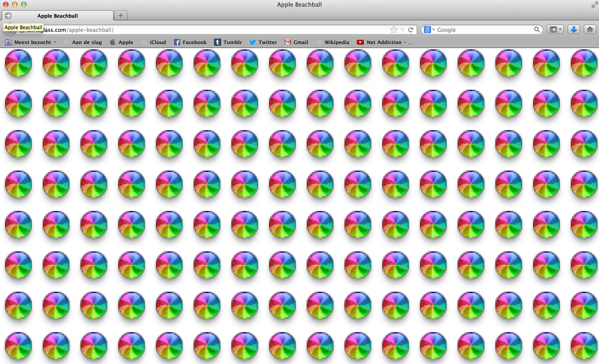The width and height of the screenshot is (599, 364).
Task: Bookmark this page with the star icon
Action: 394,30
